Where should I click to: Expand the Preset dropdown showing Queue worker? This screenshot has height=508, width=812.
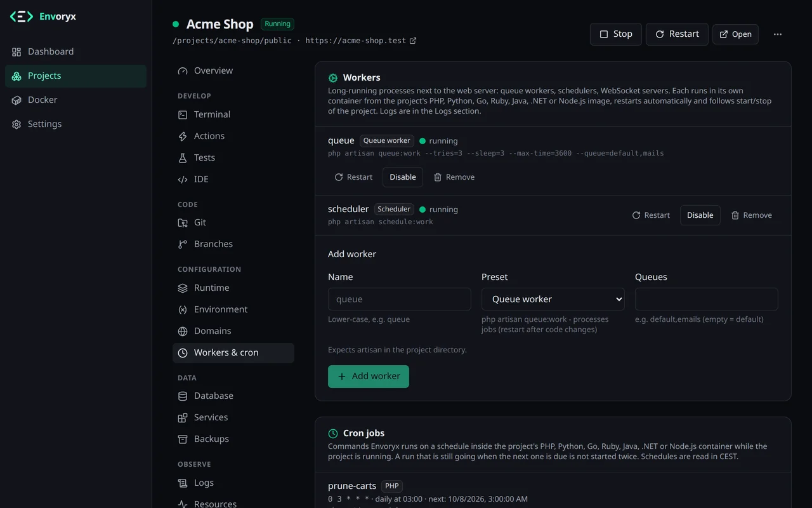553,299
